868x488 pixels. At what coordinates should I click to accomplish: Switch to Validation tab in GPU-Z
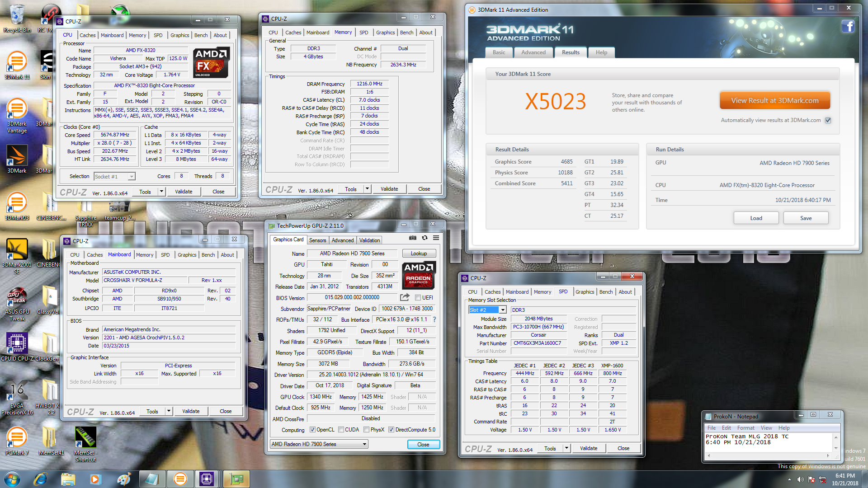[x=369, y=240]
